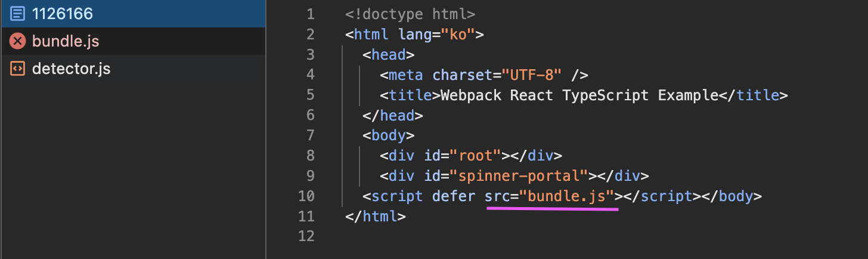The width and height of the screenshot is (868, 259).
Task: Click line number 8 in the gutter
Action: [x=309, y=156]
